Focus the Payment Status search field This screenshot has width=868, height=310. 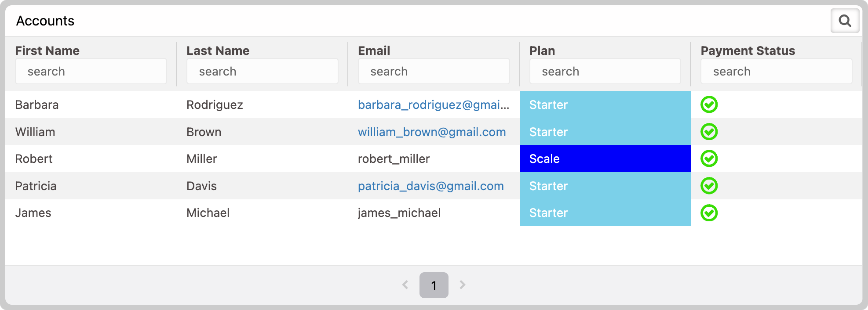click(x=777, y=71)
